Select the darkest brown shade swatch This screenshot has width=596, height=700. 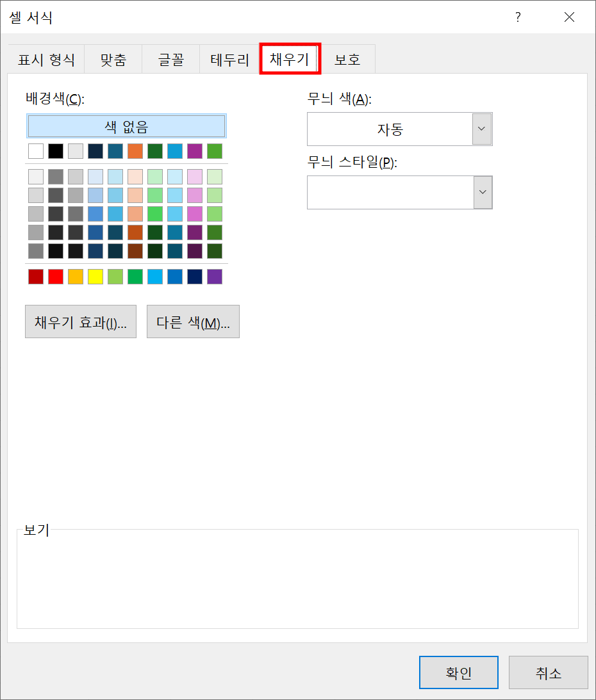[x=135, y=251]
